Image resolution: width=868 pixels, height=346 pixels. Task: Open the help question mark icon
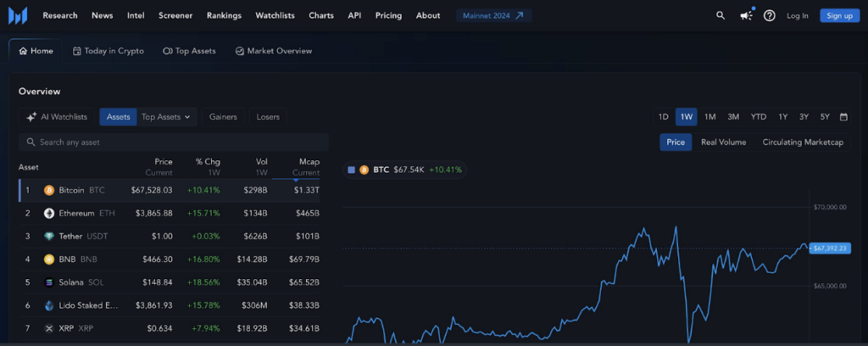coord(770,15)
